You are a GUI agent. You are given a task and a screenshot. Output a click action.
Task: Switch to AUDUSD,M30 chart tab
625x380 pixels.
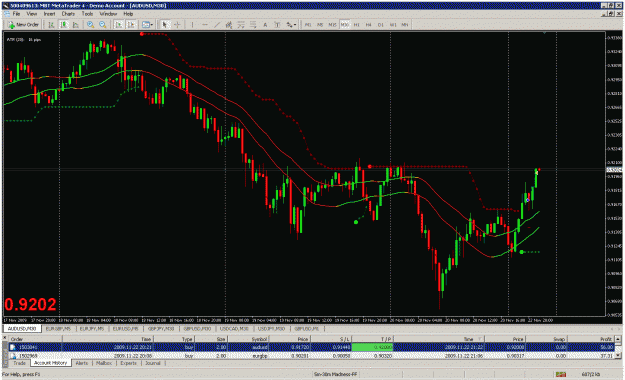pyautogui.click(x=22, y=329)
